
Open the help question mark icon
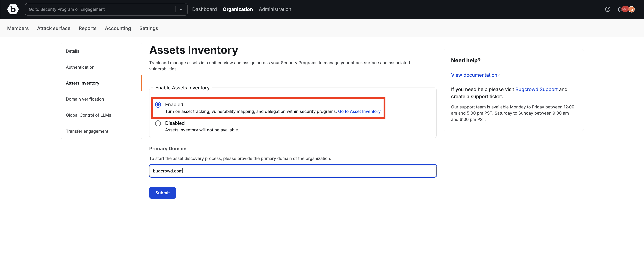tap(608, 9)
